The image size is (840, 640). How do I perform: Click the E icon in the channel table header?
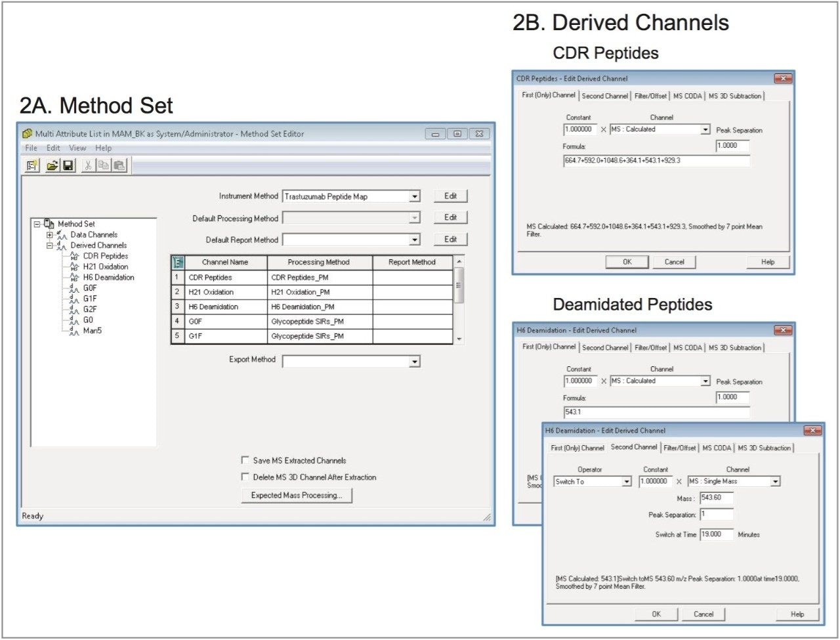(177, 261)
